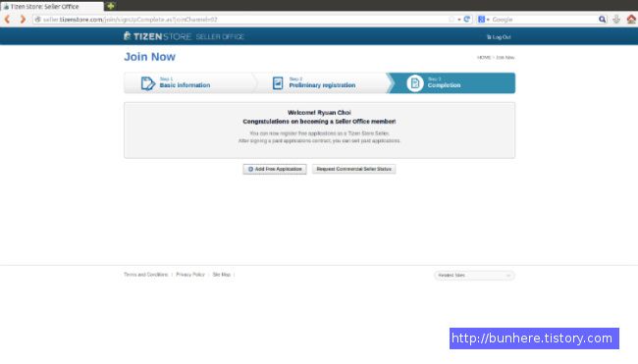Click Request Commercial Seller Status button
The height and width of the screenshot is (364, 638).
(353, 169)
